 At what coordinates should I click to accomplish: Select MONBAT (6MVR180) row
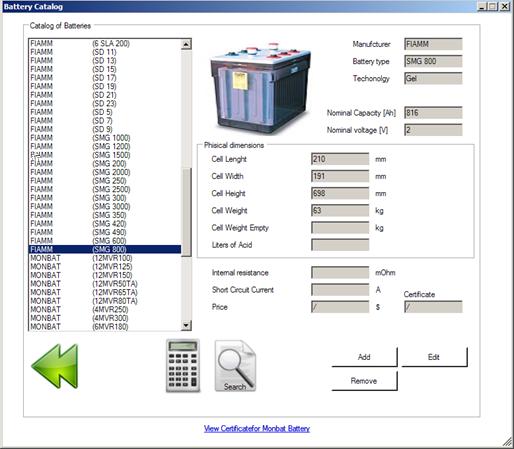tap(105, 327)
